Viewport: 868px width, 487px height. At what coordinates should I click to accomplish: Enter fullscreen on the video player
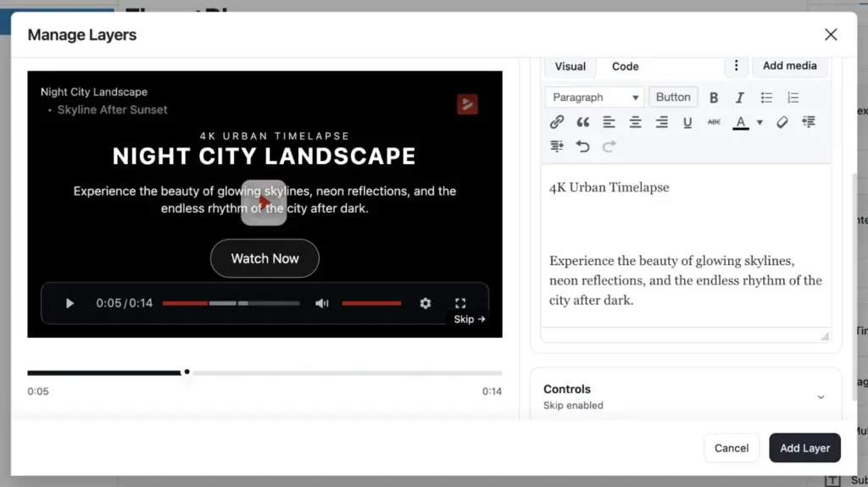(460, 302)
